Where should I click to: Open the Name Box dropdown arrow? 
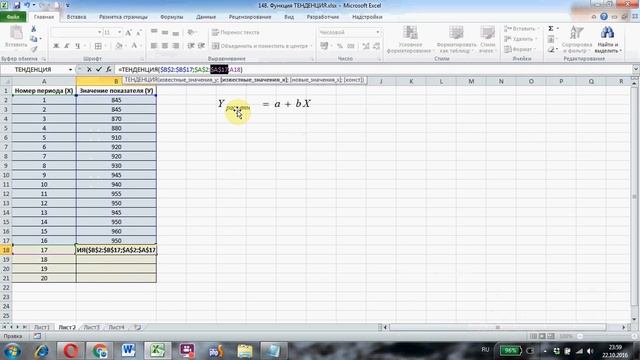click(71, 70)
